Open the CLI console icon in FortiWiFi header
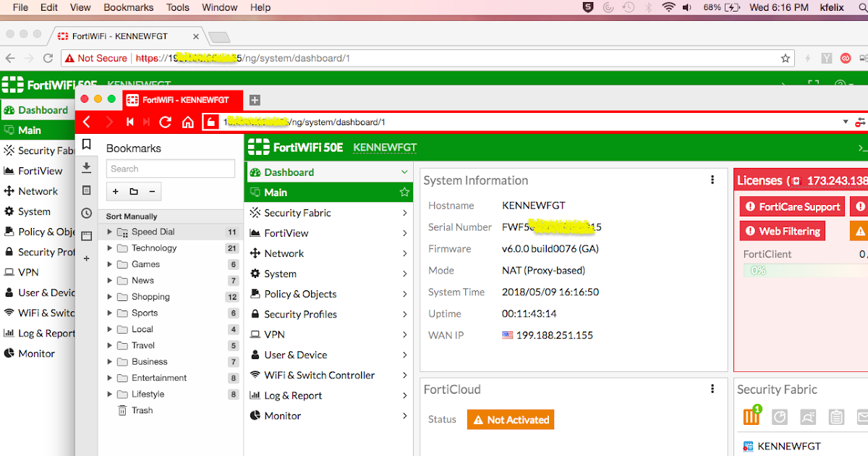 (862, 148)
